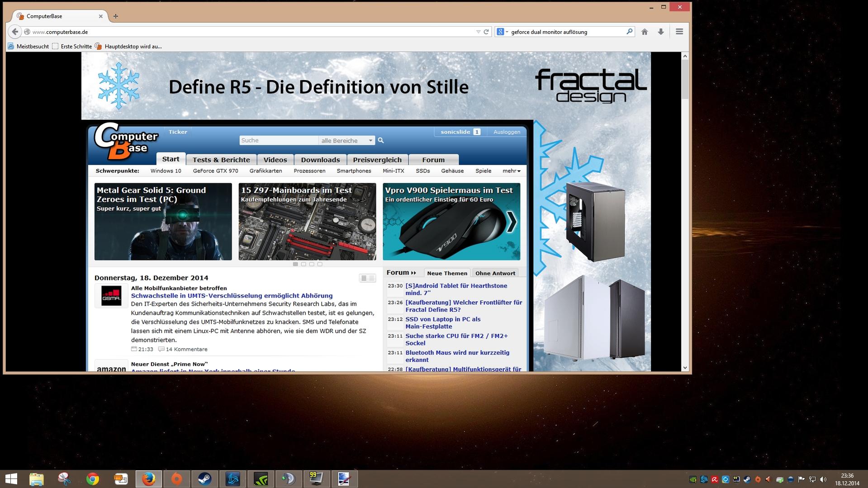The width and height of the screenshot is (868, 488).
Task: Open the sonicslide profile link
Action: (455, 132)
